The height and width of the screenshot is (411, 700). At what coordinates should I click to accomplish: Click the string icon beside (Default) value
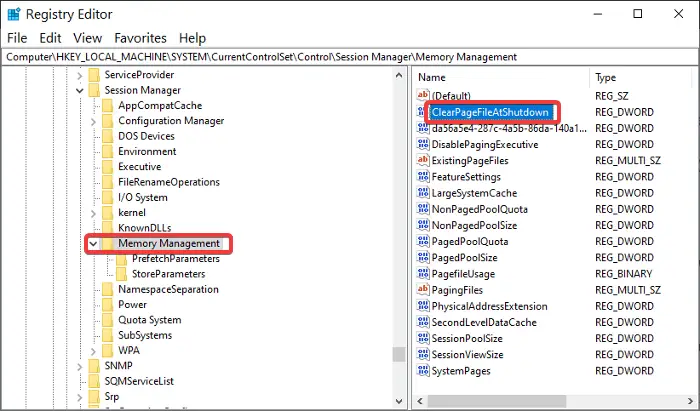[x=422, y=95]
